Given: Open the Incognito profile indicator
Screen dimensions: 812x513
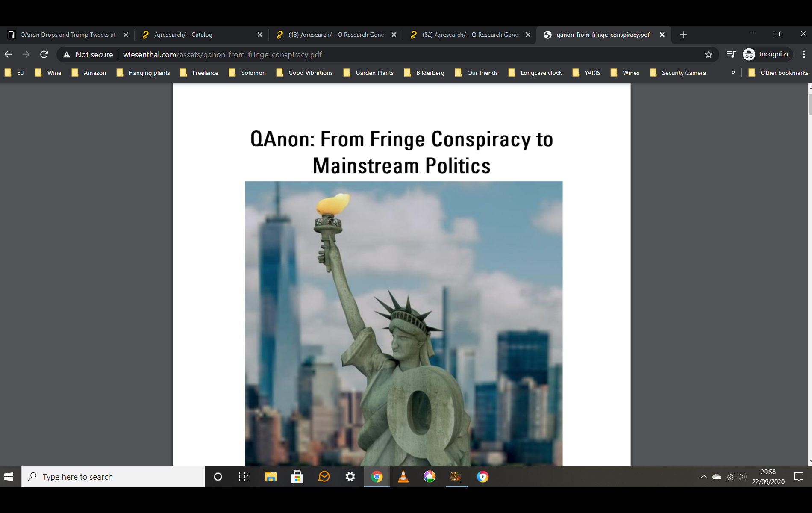Looking at the screenshot, I should point(767,54).
